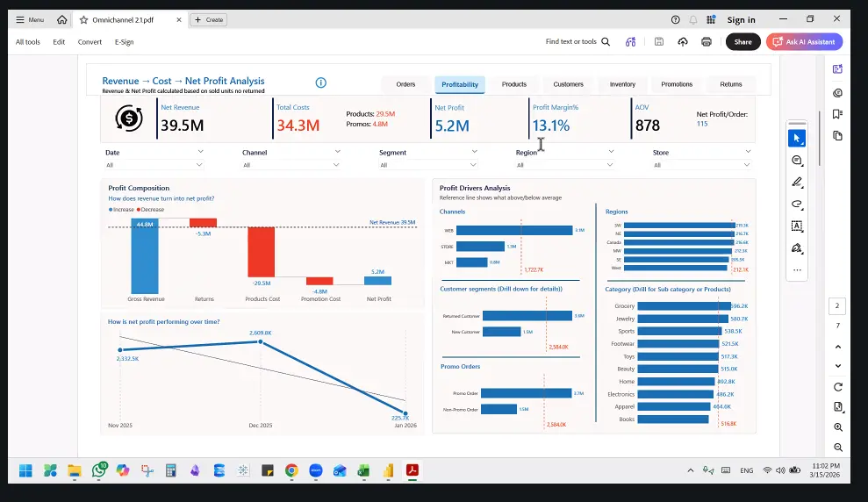Star the Omnichannel 2.1.pdf document

pos(83,20)
